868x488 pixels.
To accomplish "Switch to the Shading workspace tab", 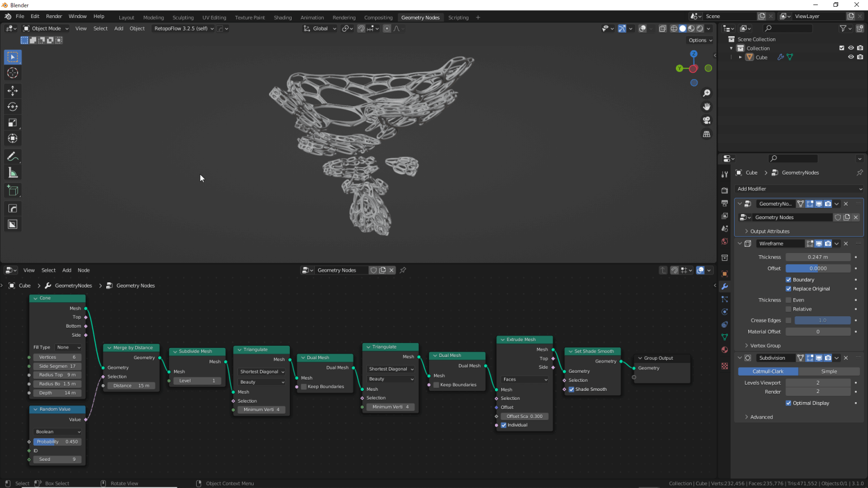I will tap(283, 17).
